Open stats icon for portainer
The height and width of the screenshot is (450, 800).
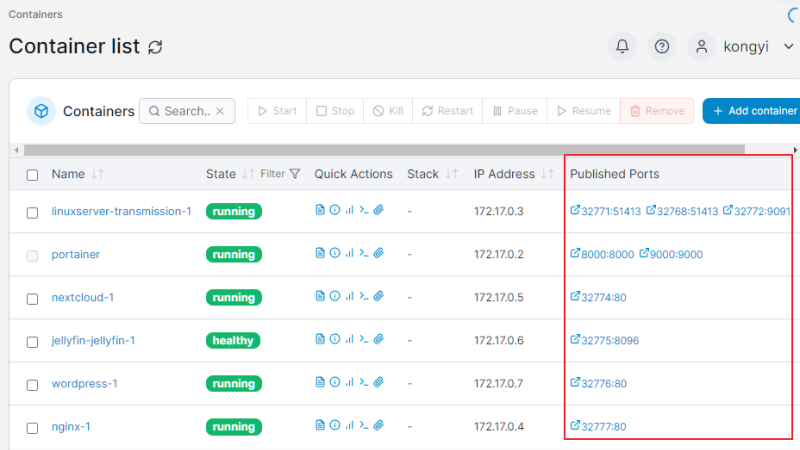pos(349,253)
